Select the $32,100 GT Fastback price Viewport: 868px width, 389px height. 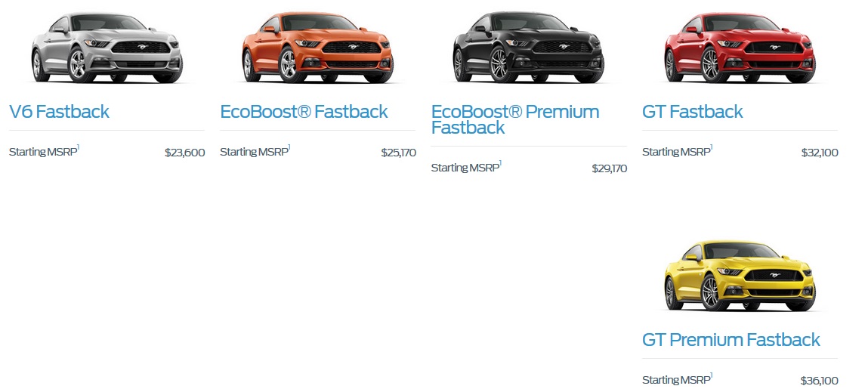click(x=820, y=153)
